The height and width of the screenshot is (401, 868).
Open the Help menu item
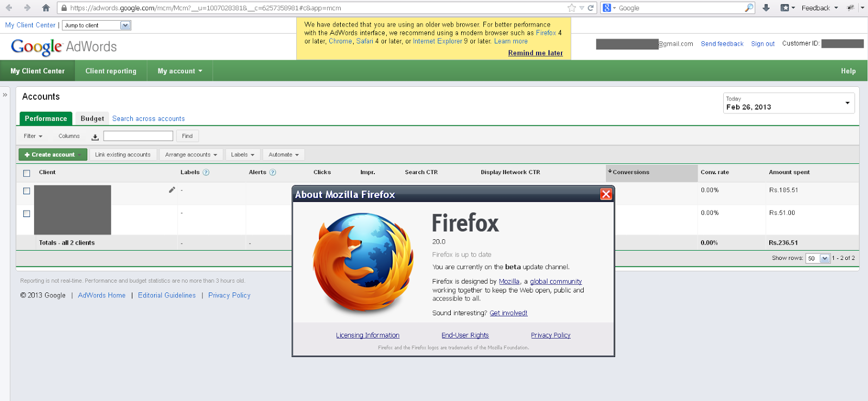(848, 71)
